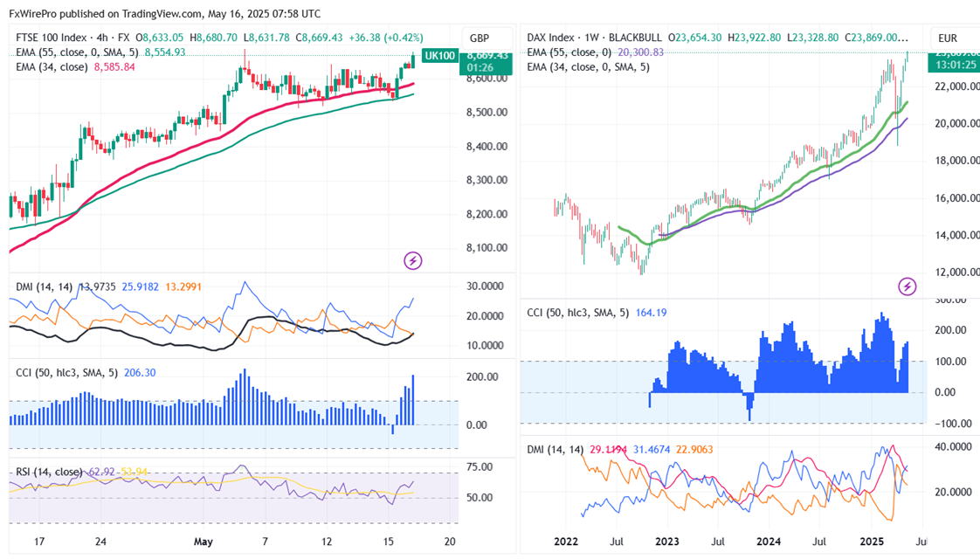
Task: Click the 24 date label on FTSE time axis
Action: click(x=100, y=542)
